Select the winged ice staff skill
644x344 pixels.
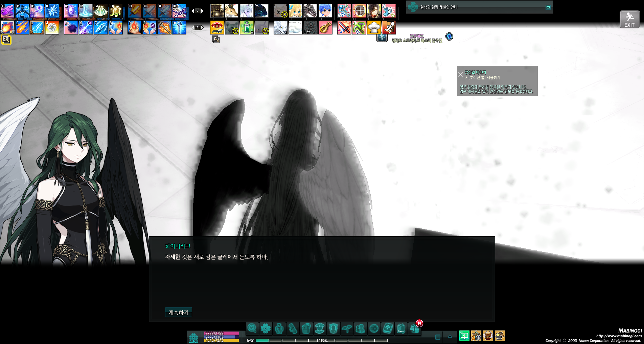pos(179,27)
